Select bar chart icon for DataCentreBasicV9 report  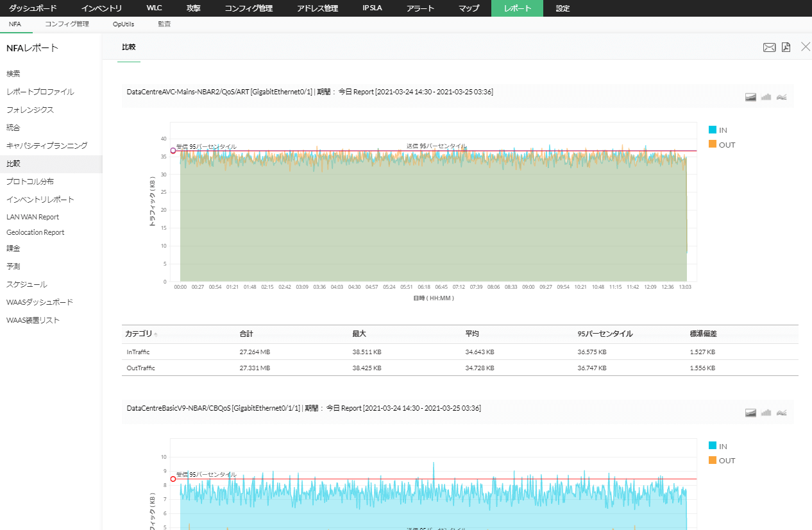766,413
